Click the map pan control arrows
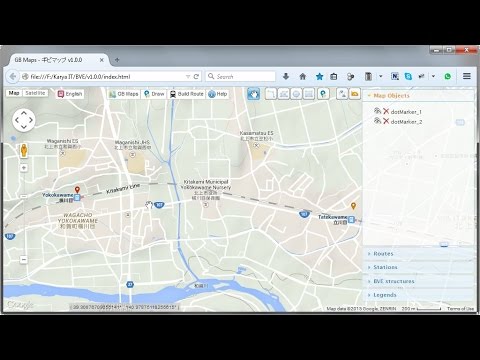The height and width of the screenshot is (360, 480). click(x=24, y=120)
